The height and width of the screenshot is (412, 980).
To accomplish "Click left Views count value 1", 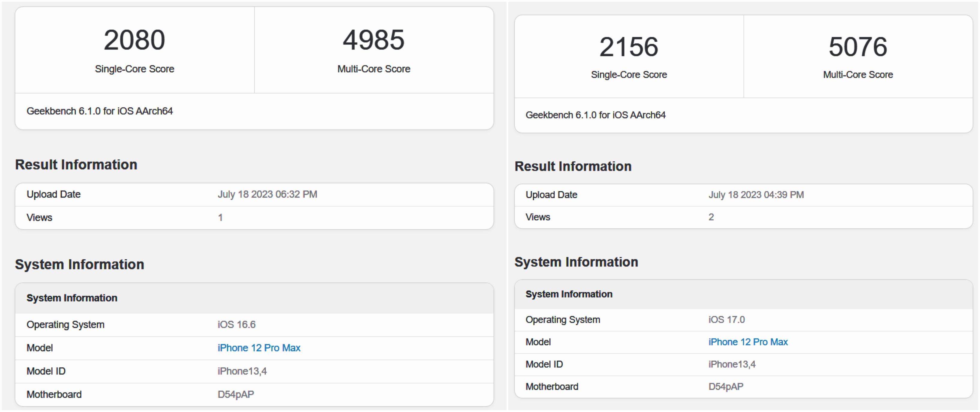I will (x=220, y=218).
